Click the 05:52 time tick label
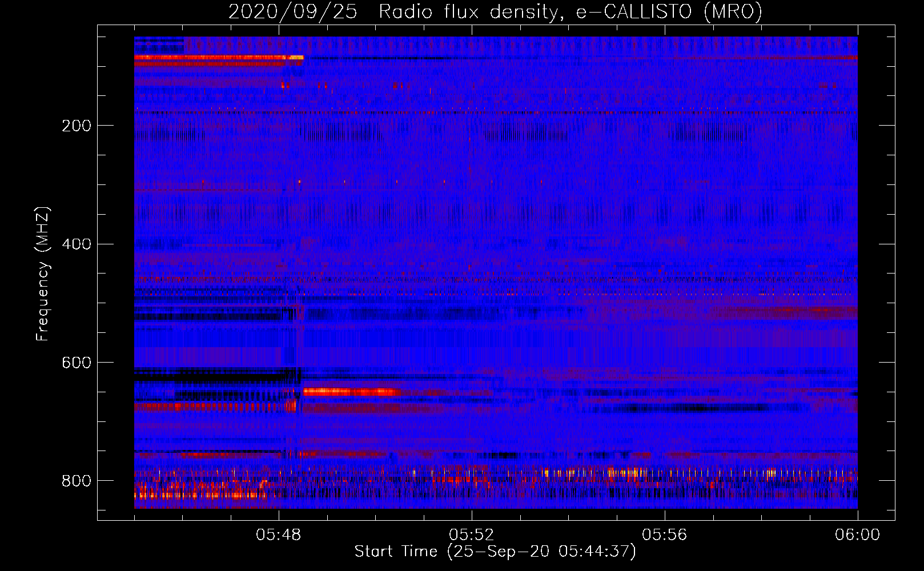This screenshot has width=924, height=571. coord(471,535)
